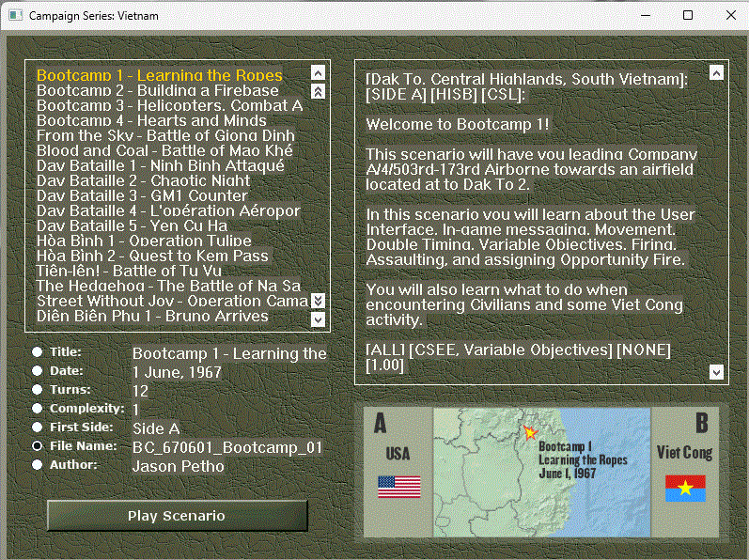Click the file name BC_670601_Bootcamp_01
The image size is (749, 560).
pos(227,447)
